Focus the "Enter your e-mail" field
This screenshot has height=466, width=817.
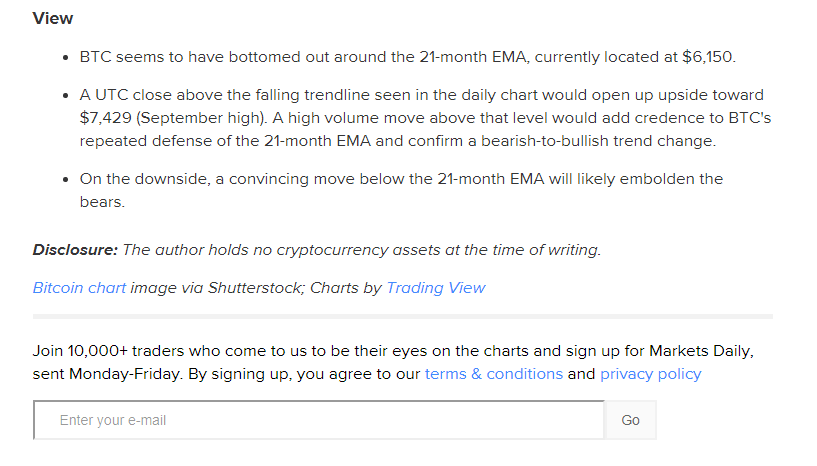click(x=318, y=420)
